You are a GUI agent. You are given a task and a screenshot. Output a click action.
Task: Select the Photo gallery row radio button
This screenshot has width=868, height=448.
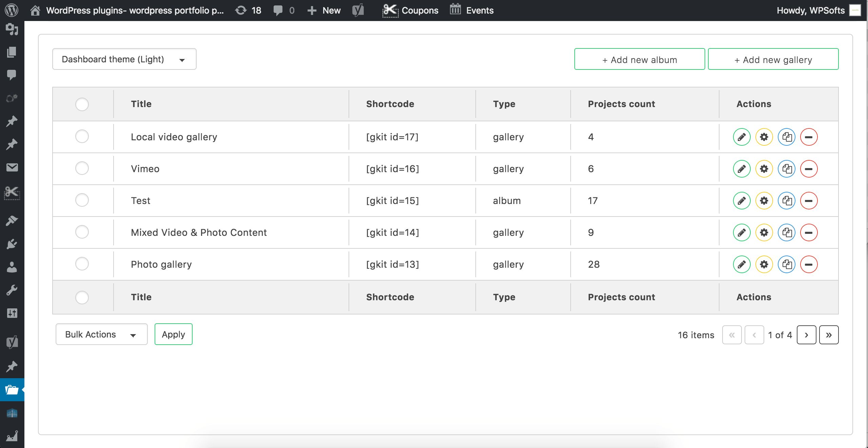pos(81,264)
